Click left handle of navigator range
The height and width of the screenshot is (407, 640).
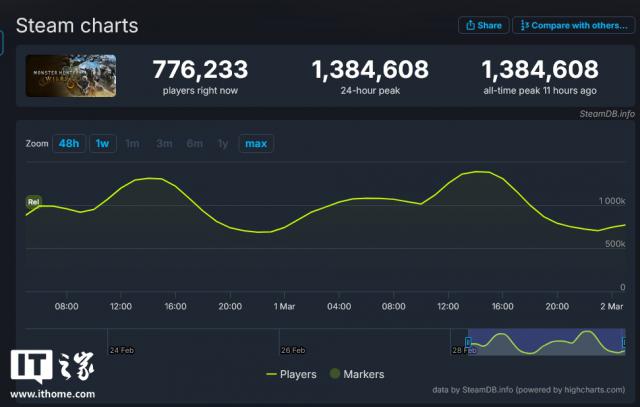tap(468, 342)
